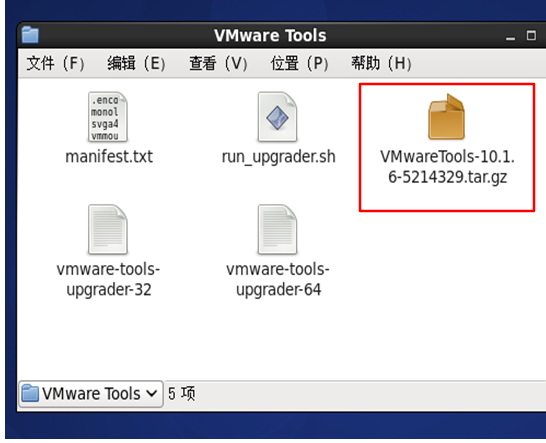Screen dimensions: 546x443
Task: Click the run_upgrader.sh filename label
Action: (x=279, y=157)
